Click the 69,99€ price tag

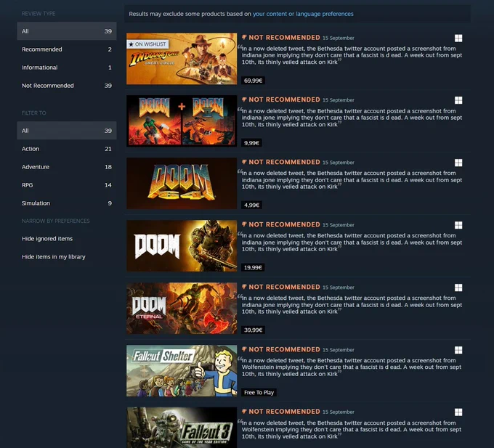(253, 81)
